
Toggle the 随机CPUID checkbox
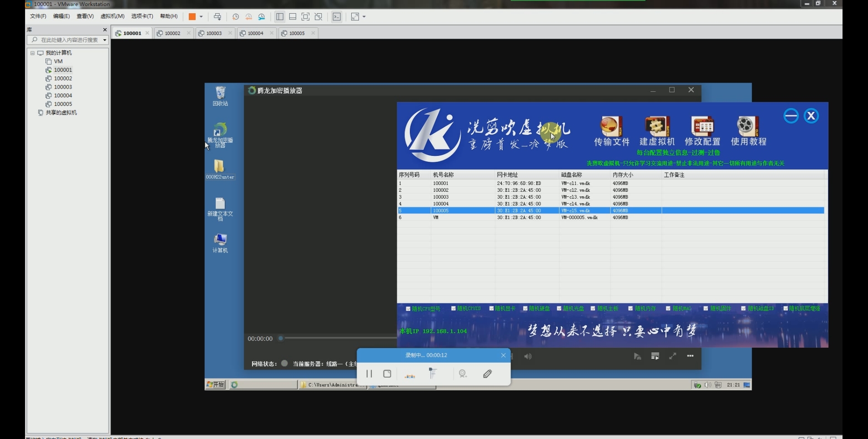[454, 309]
